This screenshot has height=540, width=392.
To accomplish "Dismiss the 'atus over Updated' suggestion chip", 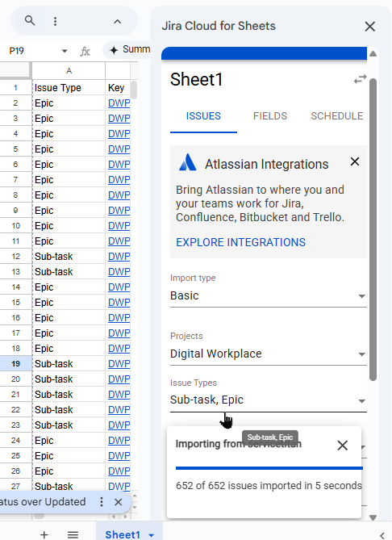I will (x=118, y=502).
